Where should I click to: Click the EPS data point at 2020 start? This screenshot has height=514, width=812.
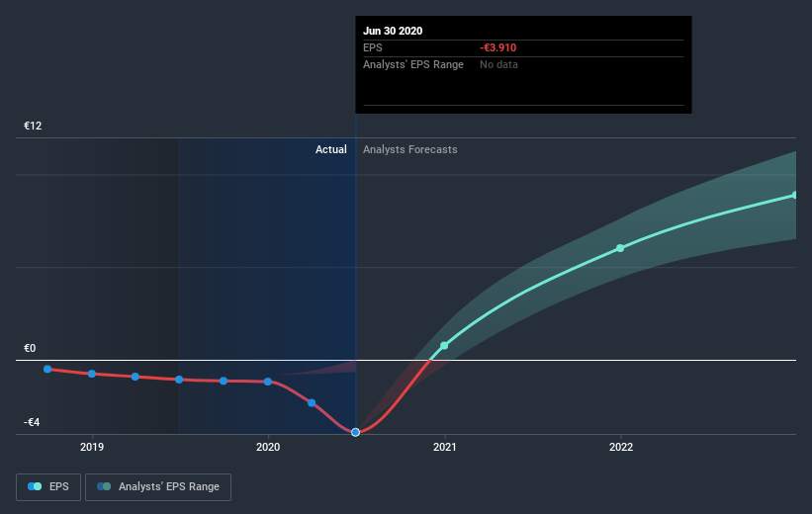point(268,382)
